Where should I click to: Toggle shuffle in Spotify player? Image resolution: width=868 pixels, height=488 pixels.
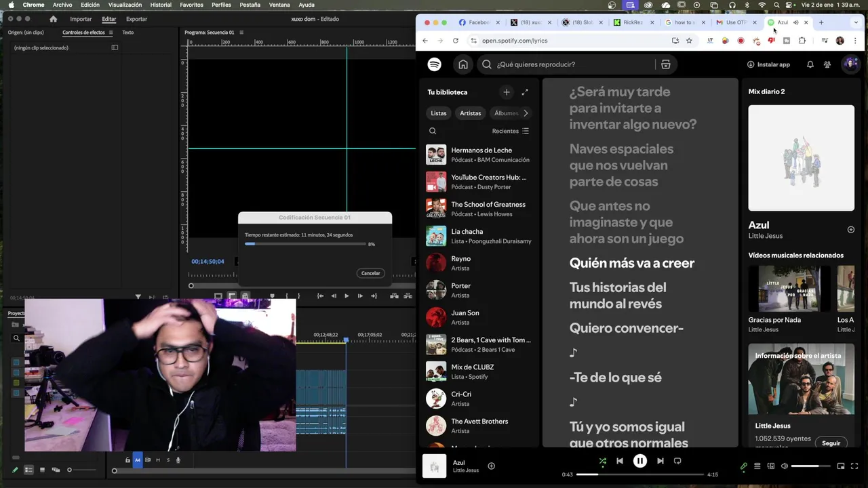[602, 461]
